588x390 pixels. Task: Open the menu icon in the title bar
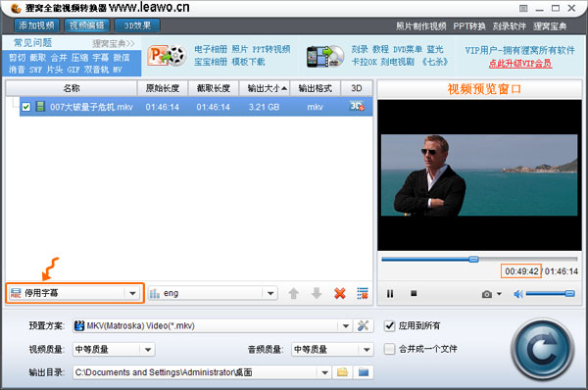point(523,8)
